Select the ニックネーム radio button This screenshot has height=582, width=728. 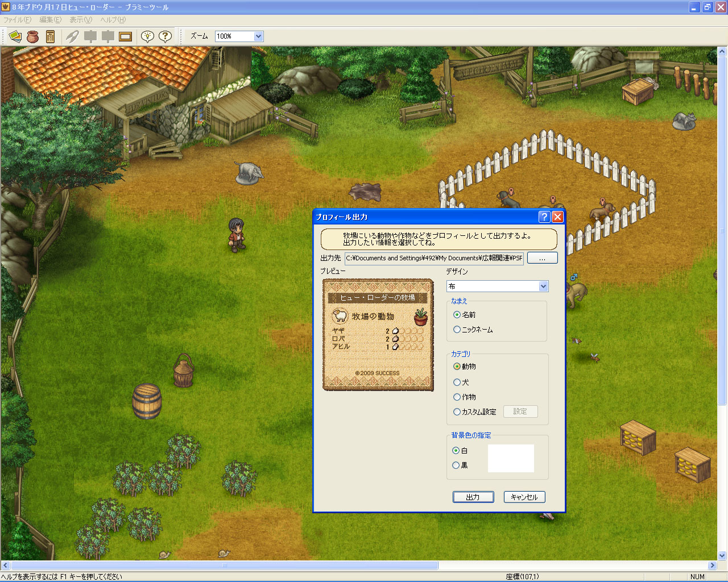pos(457,330)
